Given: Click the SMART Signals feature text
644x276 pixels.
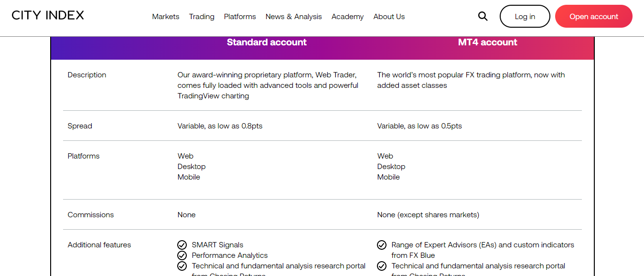Looking at the screenshot, I should (217, 245).
